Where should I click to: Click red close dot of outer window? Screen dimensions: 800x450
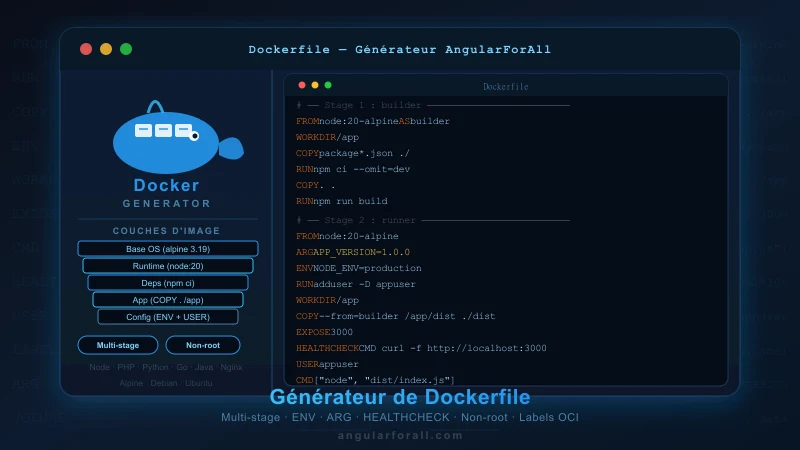[86, 49]
